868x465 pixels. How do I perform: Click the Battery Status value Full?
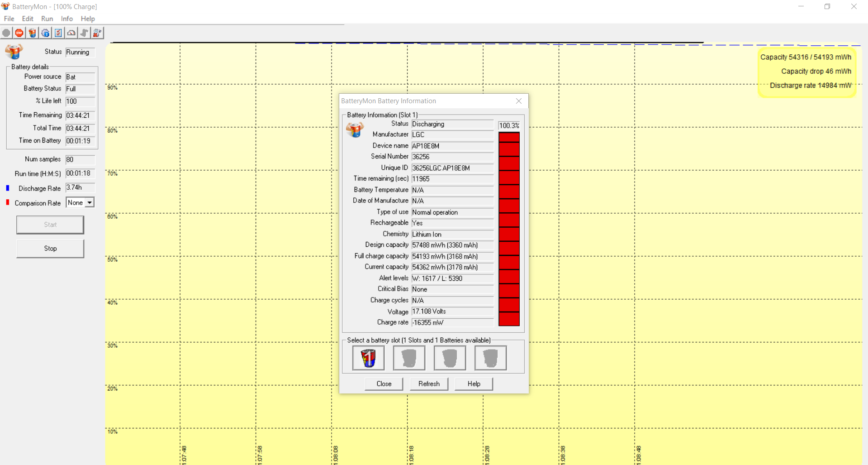[x=80, y=89]
